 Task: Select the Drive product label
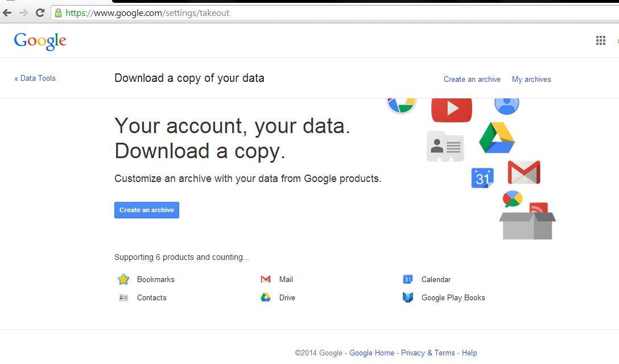[x=287, y=297]
